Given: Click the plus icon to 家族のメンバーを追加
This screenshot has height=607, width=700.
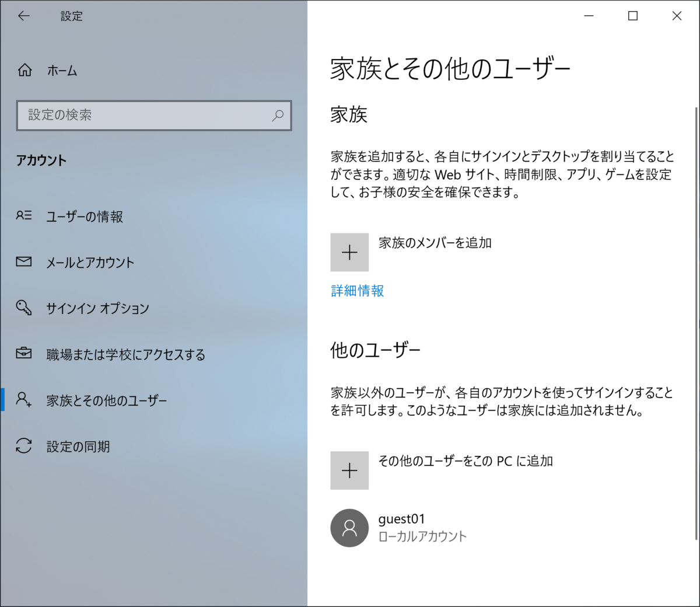Looking at the screenshot, I should pyautogui.click(x=349, y=252).
